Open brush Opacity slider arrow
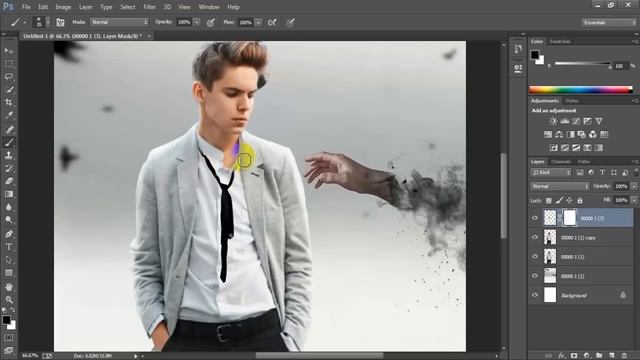The height and width of the screenshot is (360, 640). point(197,22)
